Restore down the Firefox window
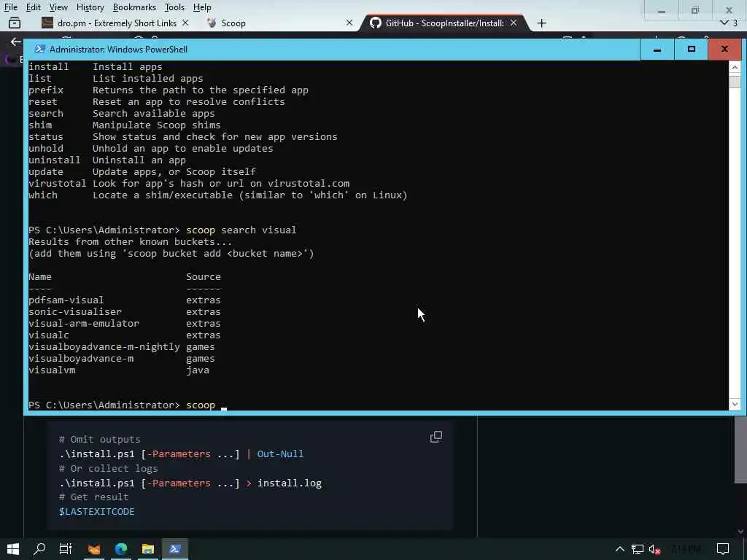The image size is (747, 560). click(x=695, y=10)
